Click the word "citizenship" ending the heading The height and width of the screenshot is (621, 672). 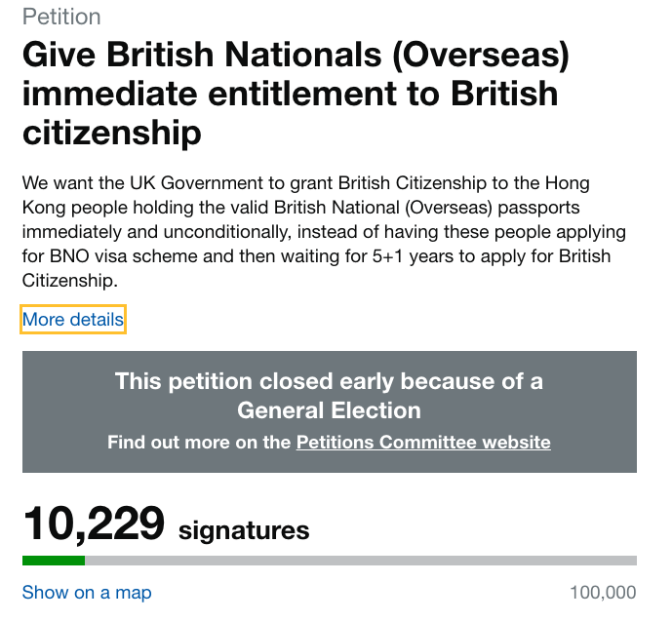pyautogui.click(x=111, y=133)
